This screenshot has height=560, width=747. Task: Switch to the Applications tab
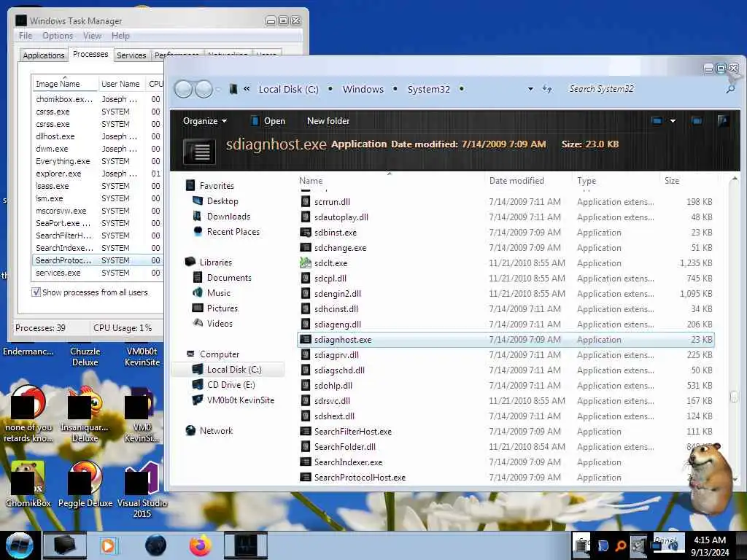(43, 55)
